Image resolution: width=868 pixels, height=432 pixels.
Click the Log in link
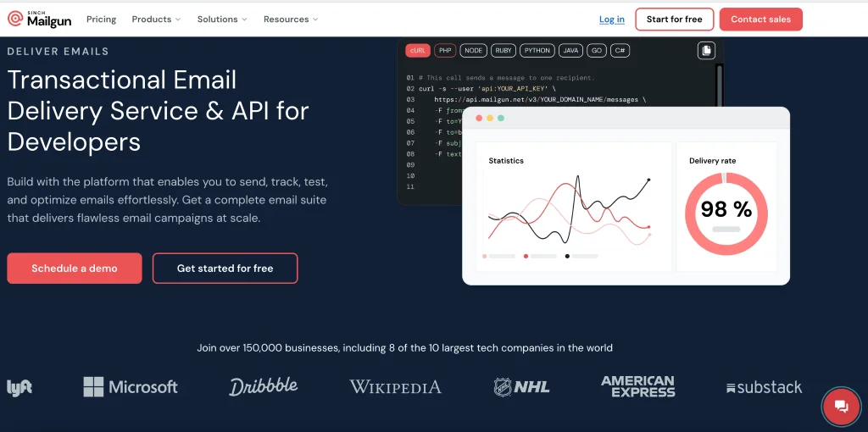pyautogui.click(x=612, y=19)
